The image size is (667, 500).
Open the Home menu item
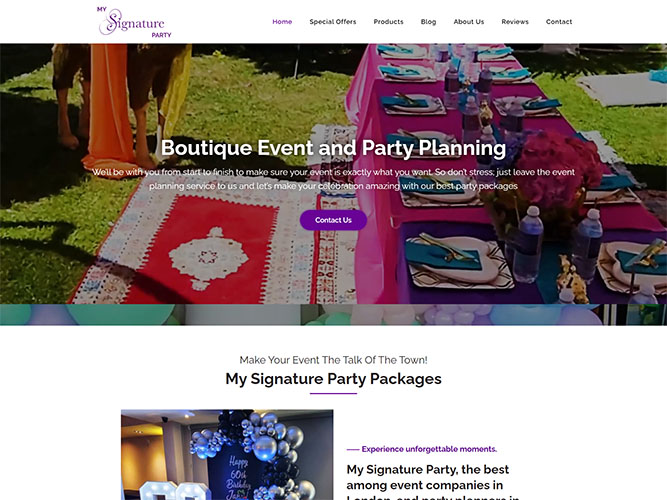[282, 22]
